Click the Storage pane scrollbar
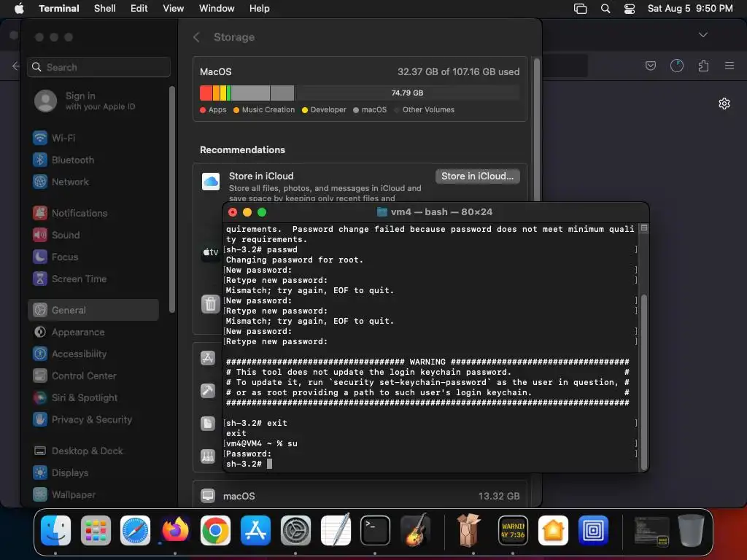747x560 pixels. [536, 128]
